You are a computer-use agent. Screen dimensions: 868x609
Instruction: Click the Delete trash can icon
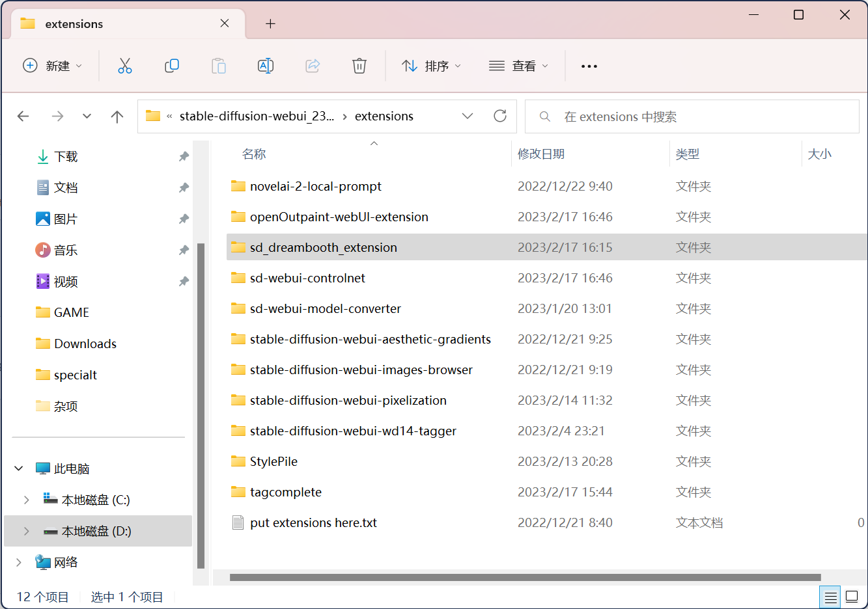pyautogui.click(x=359, y=66)
